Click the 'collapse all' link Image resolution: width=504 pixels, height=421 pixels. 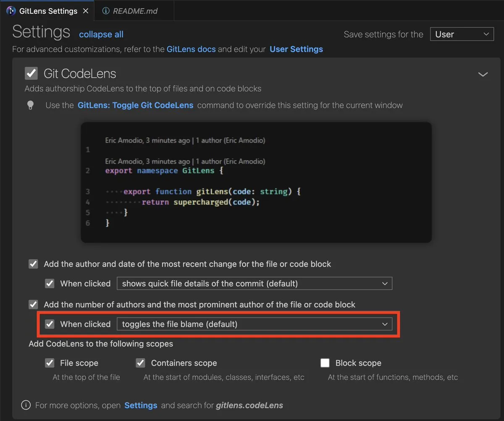pos(101,34)
